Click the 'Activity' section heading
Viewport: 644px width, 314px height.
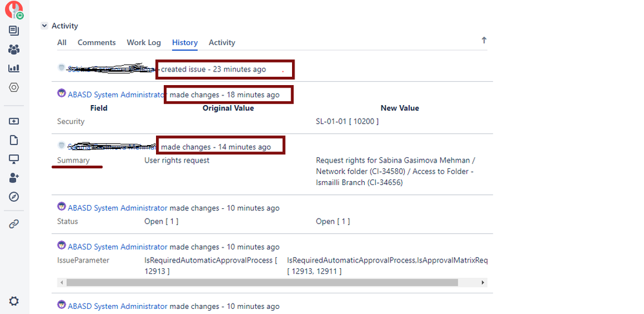pos(64,26)
